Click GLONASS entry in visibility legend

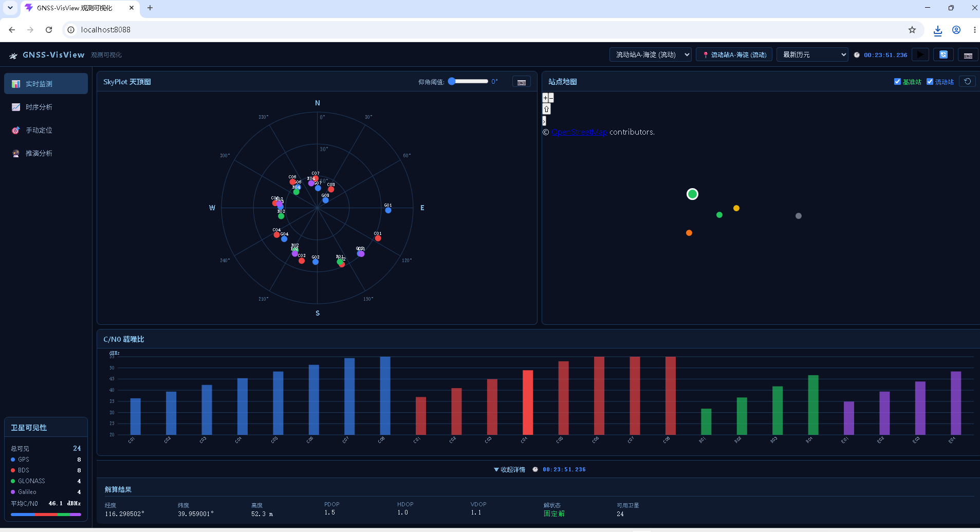pyautogui.click(x=46, y=481)
